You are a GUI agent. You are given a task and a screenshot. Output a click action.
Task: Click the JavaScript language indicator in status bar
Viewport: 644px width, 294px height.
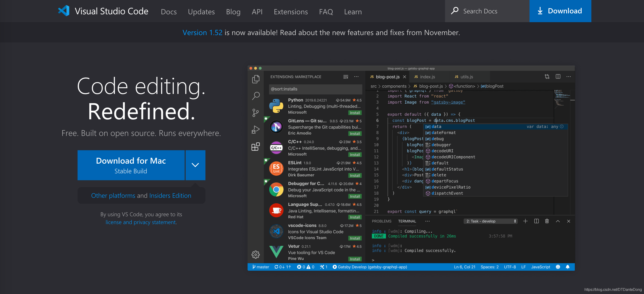point(541,267)
